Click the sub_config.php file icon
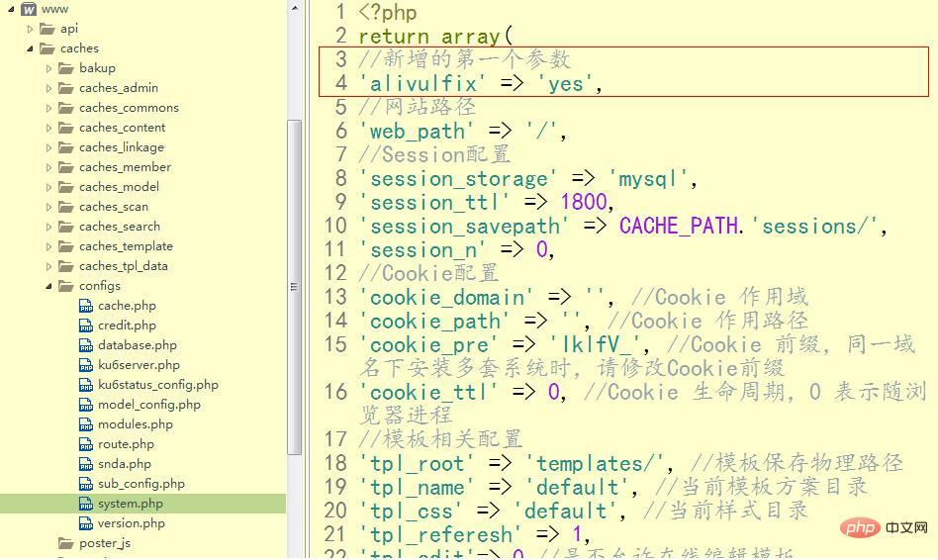 86,484
